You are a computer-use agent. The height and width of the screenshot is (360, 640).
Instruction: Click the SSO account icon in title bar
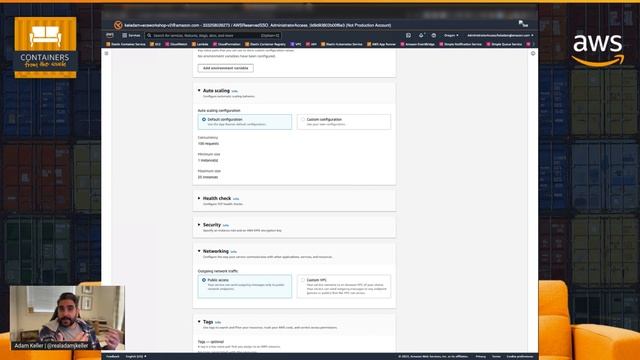(x=118, y=25)
